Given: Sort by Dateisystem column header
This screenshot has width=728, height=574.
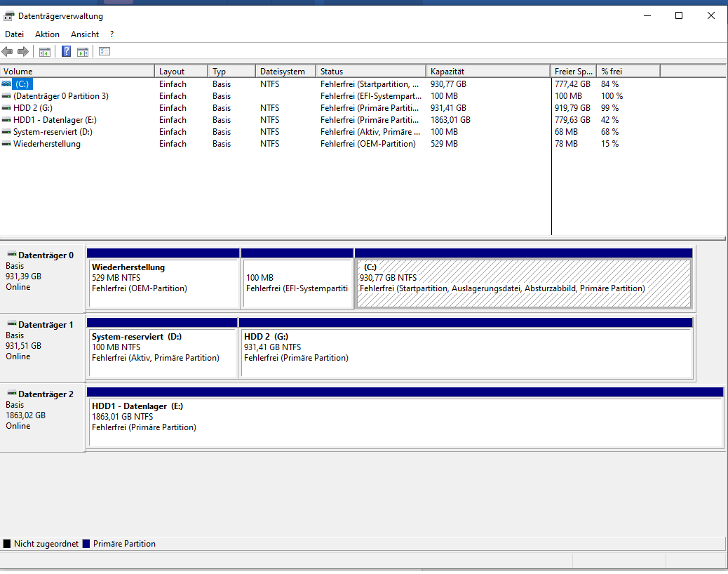Looking at the screenshot, I should [x=285, y=72].
